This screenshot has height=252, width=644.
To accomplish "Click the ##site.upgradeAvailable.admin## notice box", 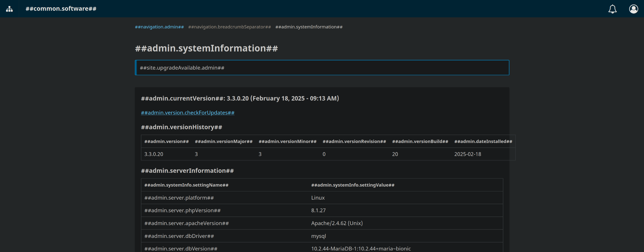I will point(322,68).
